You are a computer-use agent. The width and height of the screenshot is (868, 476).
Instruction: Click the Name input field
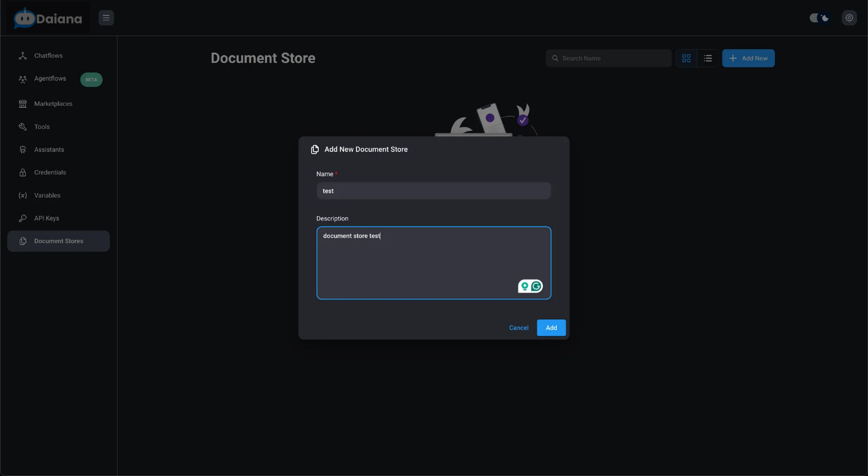(x=433, y=191)
